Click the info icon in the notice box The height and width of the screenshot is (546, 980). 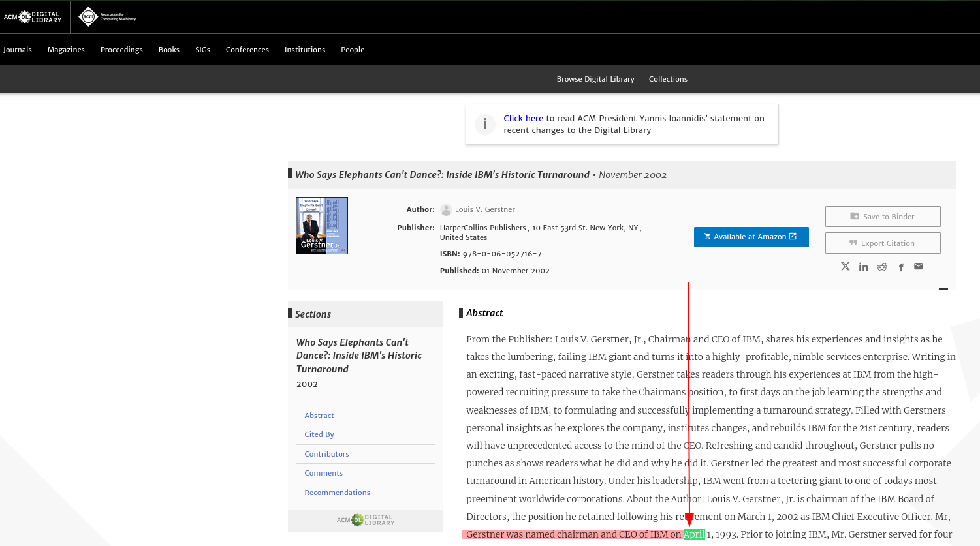(x=484, y=124)
